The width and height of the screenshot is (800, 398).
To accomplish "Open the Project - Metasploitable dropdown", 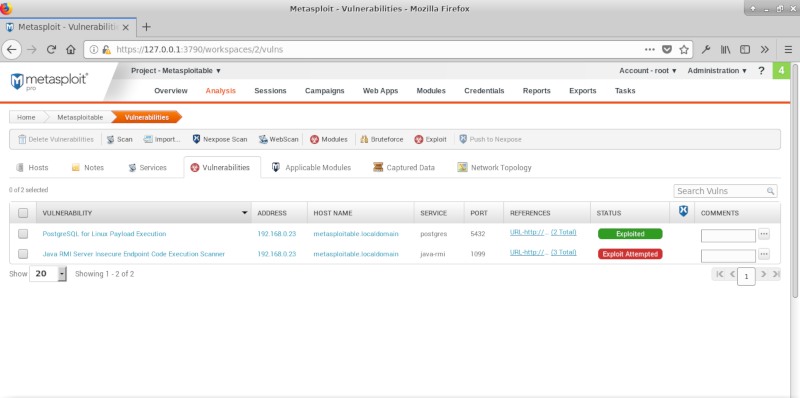I will [x=176, y=71].
